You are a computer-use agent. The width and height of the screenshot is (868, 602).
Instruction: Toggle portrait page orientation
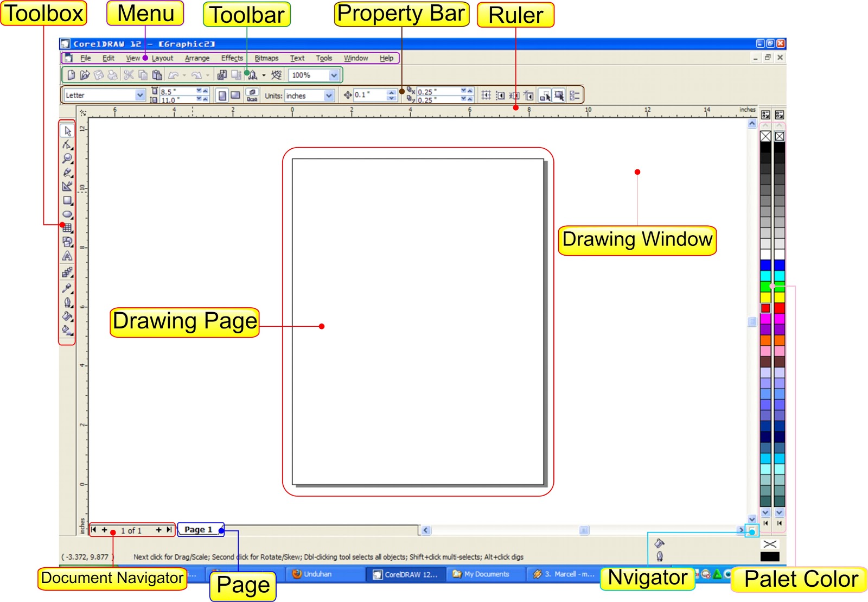(x=222, y=96)
